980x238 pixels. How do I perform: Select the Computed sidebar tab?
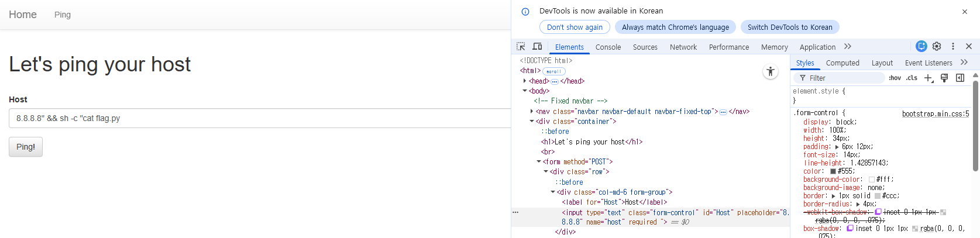(x=843, y=63)
